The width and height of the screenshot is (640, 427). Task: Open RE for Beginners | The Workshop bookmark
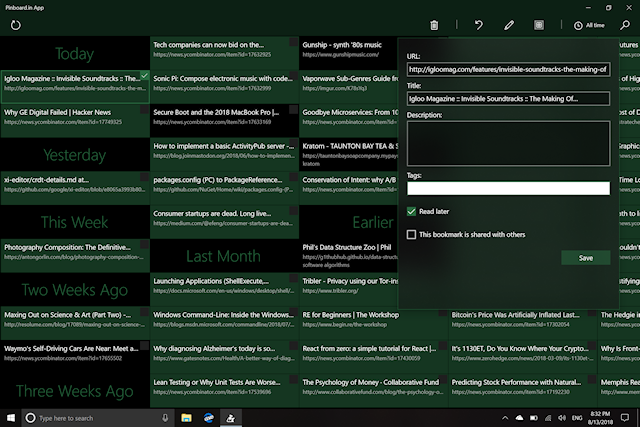coord(373,323)
